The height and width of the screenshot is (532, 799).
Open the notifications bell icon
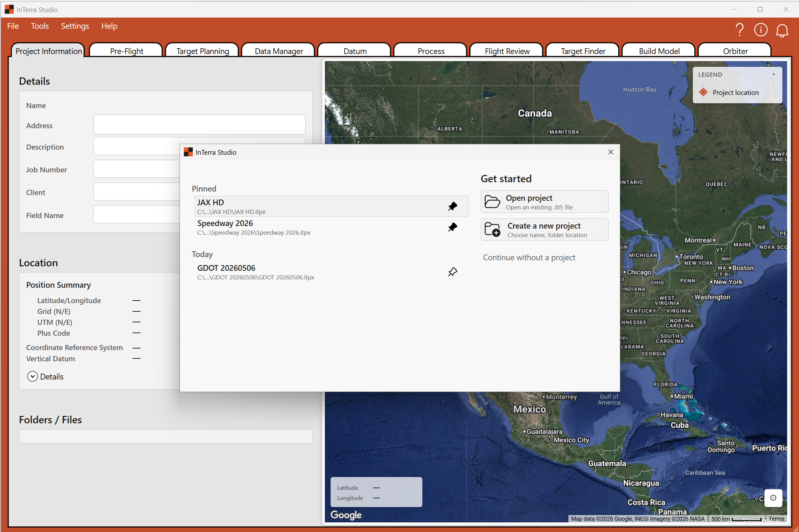pyautogui.click(x=782, y=31)
